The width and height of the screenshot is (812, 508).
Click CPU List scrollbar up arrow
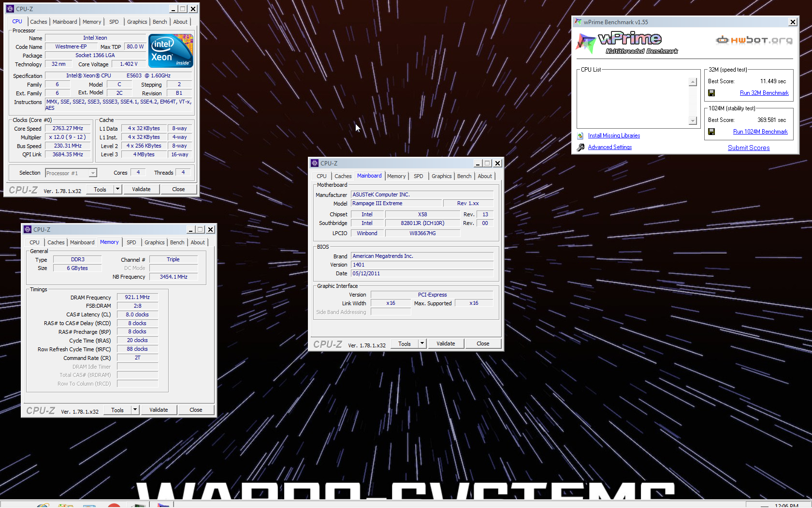pos(693,82)
